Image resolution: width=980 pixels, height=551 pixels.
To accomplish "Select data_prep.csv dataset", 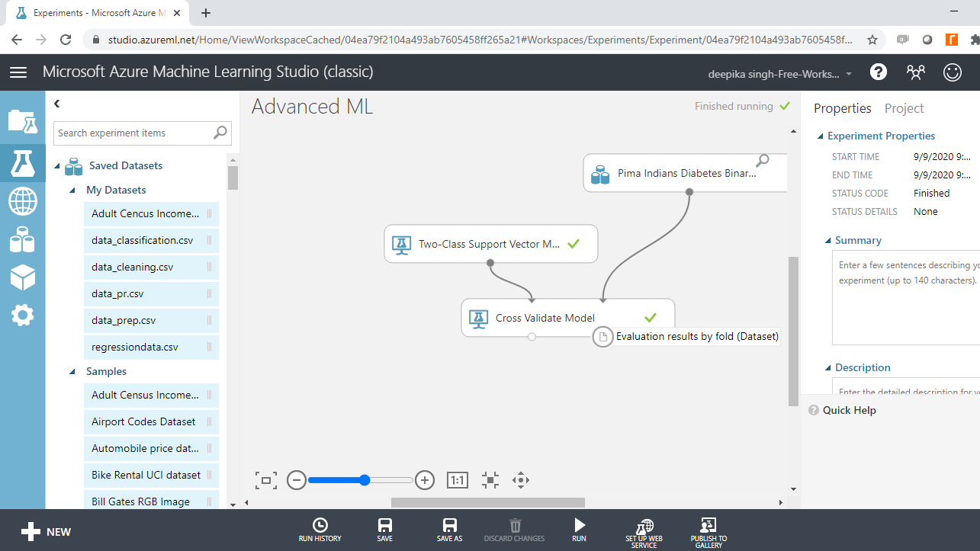I will (151, 321).
